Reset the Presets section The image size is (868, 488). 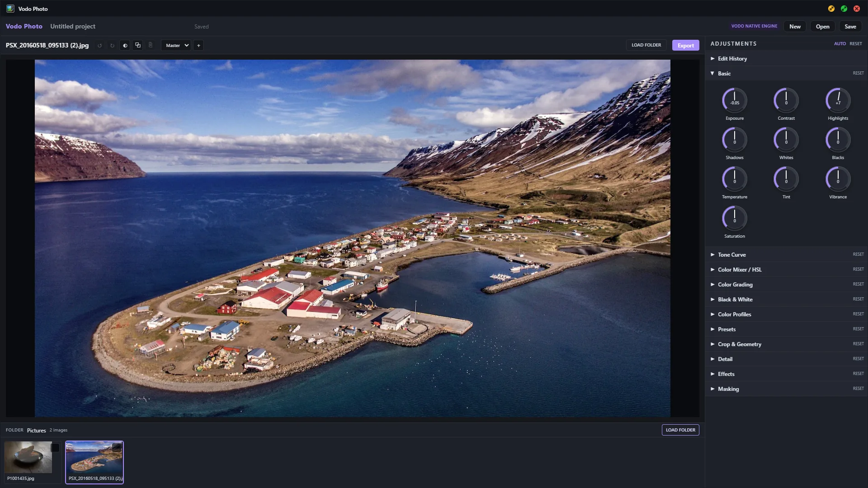(x=858, y=329)
